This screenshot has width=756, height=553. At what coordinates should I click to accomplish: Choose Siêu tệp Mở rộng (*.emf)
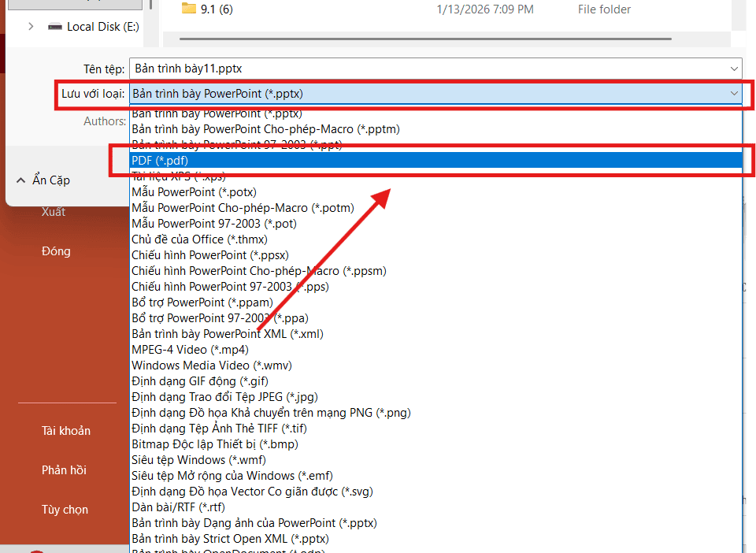(x=435, y=476)
